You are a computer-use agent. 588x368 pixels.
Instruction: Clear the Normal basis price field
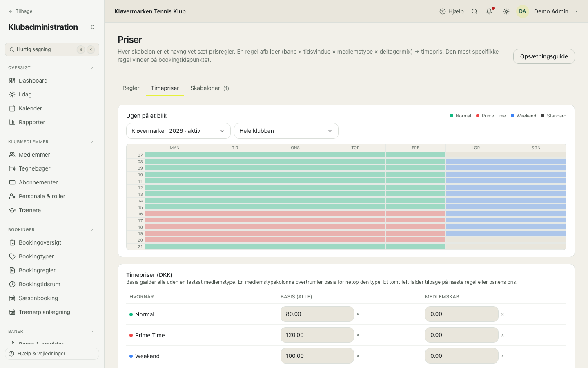[x=358, y=314]
